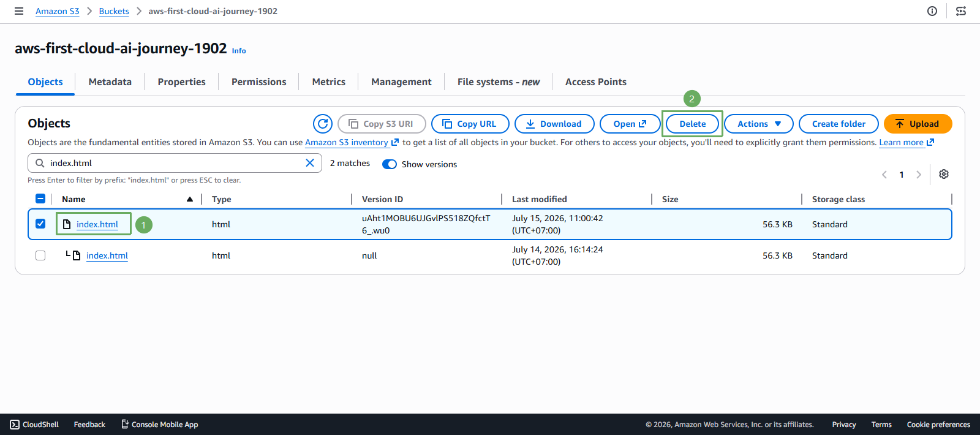
Task: Click the July 14, 2026 modified date
Action: click(557, 255)
